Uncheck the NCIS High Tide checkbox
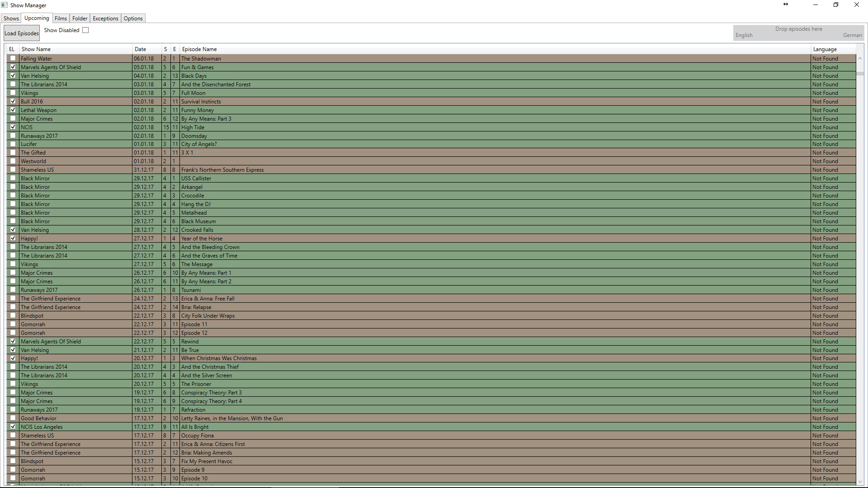The height and width of the screenshot is (488, 868). pyautogui.click(x=13, y=127)
